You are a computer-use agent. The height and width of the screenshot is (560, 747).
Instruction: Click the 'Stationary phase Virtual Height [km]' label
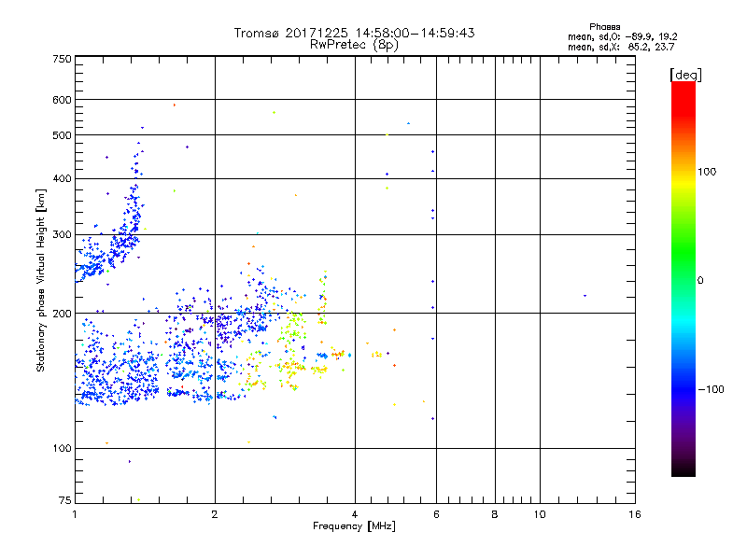(41, 280)
